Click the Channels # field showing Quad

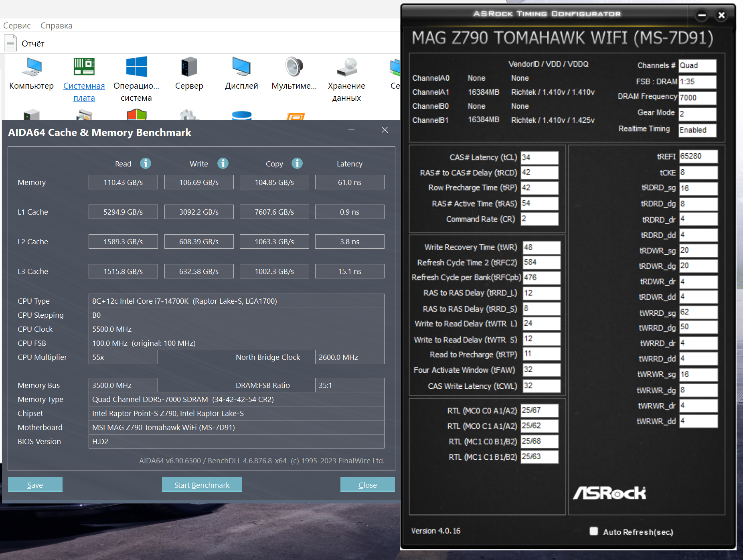click(698, 65)
